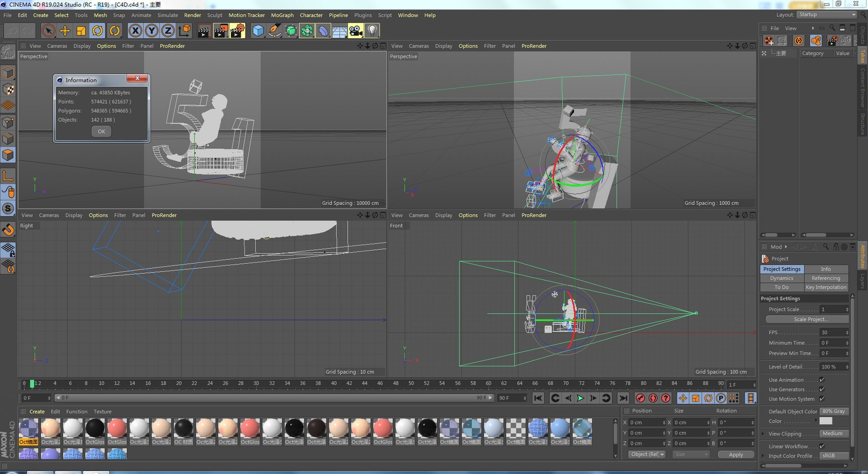Toggle autokeying red circle button
Viewport: 868px width, 474px height.
coord(653,398)
